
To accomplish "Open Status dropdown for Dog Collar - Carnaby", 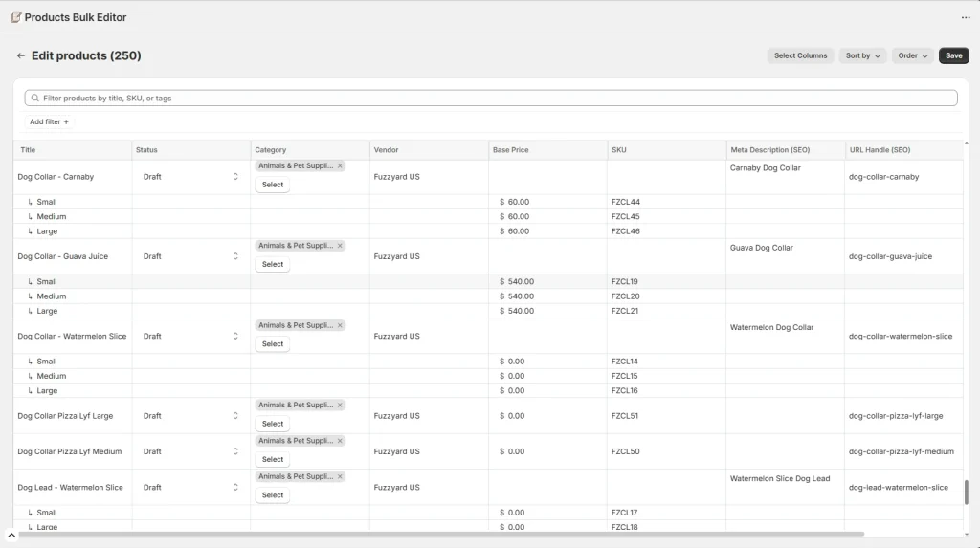I will 190,177.
